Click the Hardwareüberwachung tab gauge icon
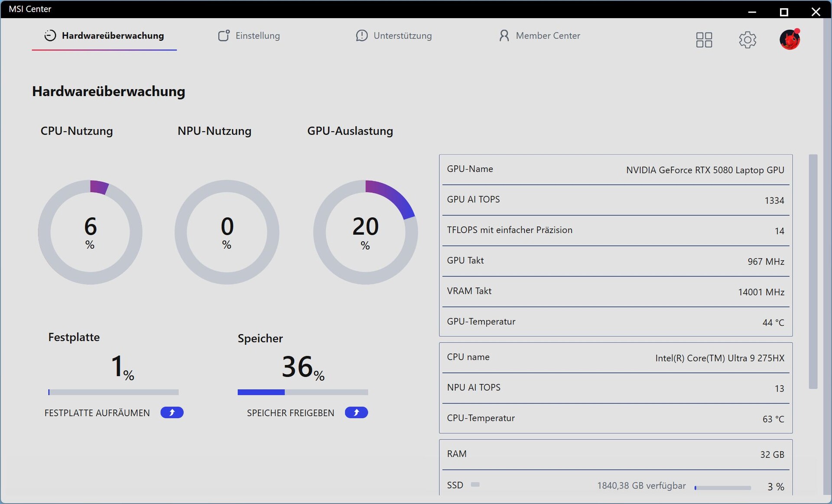 point(50,36)
